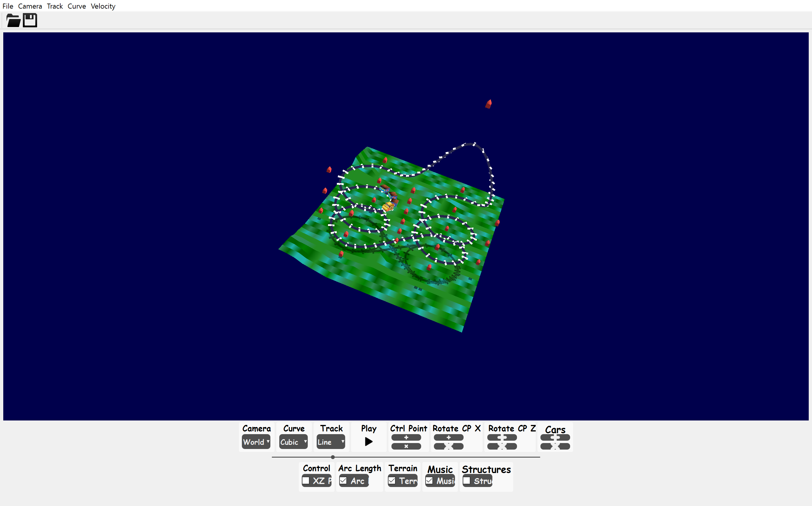Enable the XZ Plane control checkbox
This screenshot has height=506, width=812.
tap(306, 480)
